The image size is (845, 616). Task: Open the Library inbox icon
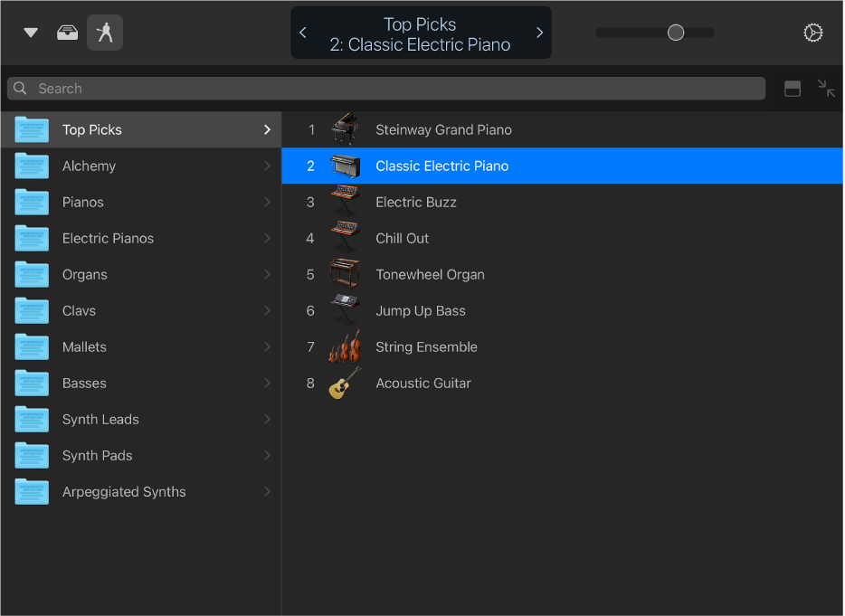(67, 33)
